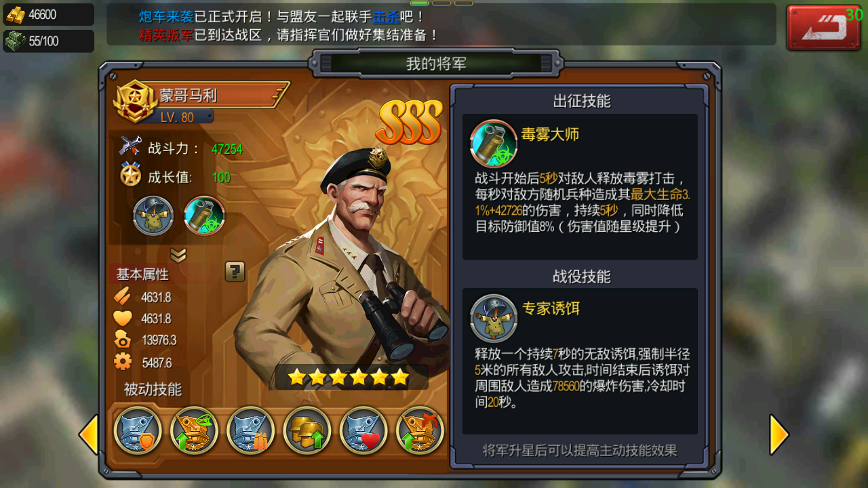Tap the third passive skill with bullets
The width and height of the screenshot is (868, 488).
click(x=250, y=430)
